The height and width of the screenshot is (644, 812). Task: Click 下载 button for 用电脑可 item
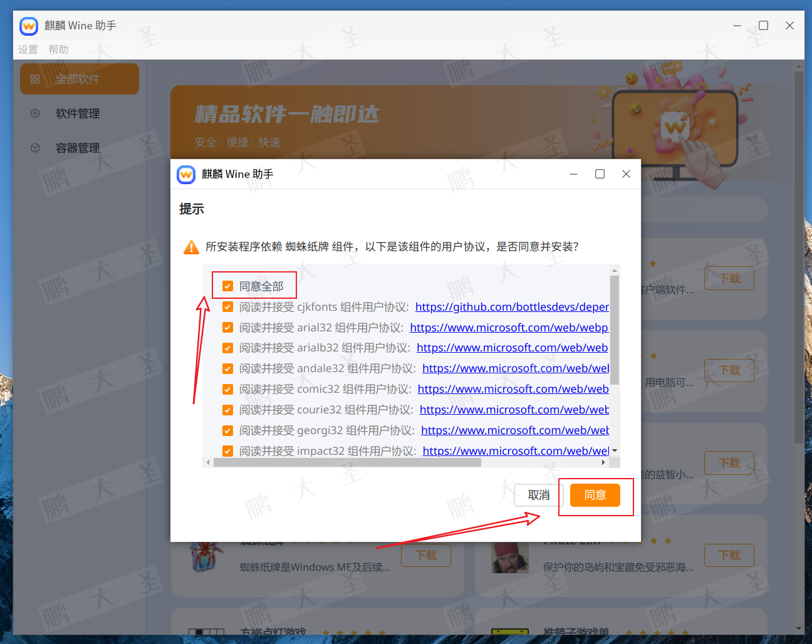coord(729,370)
